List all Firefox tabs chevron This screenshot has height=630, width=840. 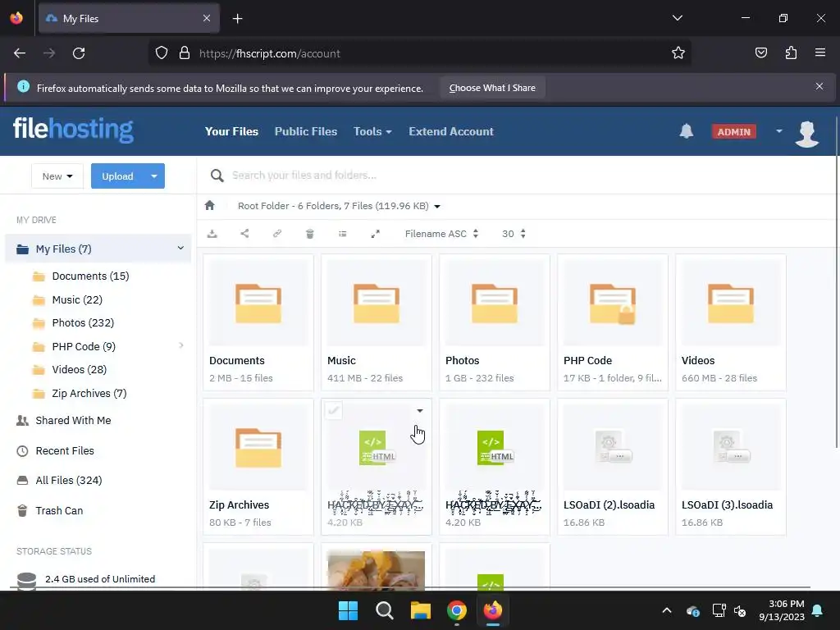coord(677,18)
